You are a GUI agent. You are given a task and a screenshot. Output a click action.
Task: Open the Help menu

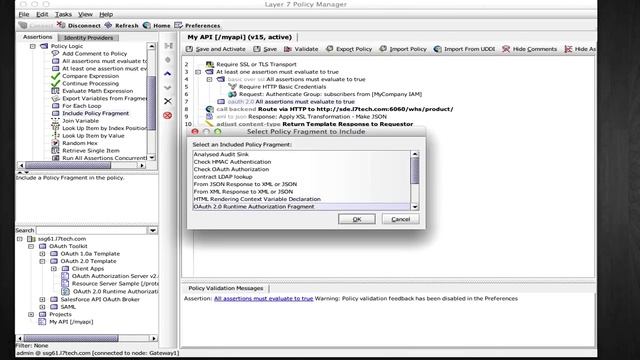tap(106, 14)
